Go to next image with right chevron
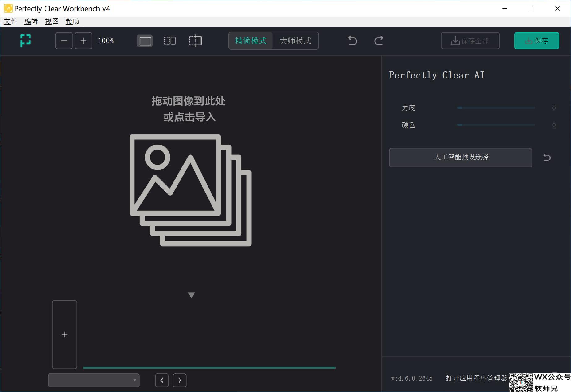Viewport: 571px width, 392px height. [x=180, y=380]
